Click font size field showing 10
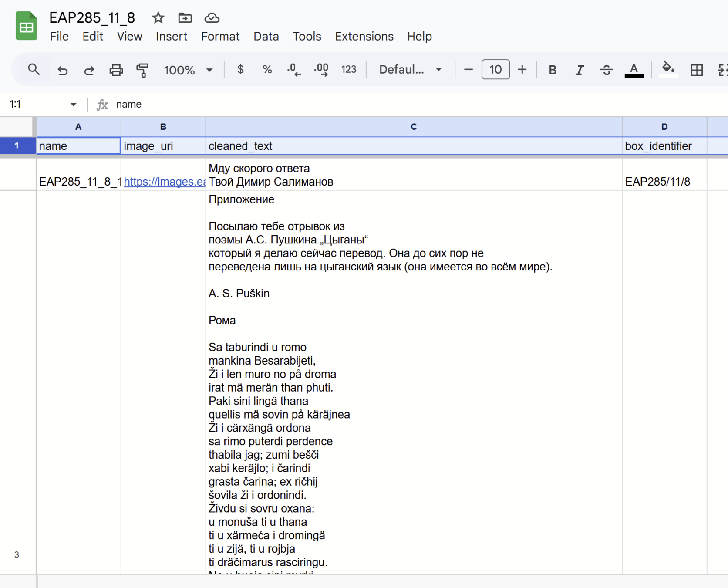Screen dimensions: 728x588 pos(495,70)
